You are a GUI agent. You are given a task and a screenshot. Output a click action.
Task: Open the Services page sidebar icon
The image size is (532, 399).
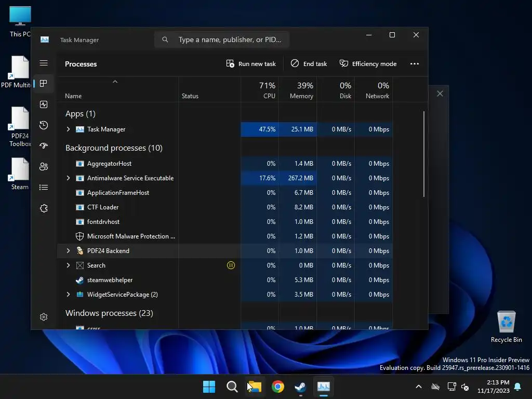point(44,208)
